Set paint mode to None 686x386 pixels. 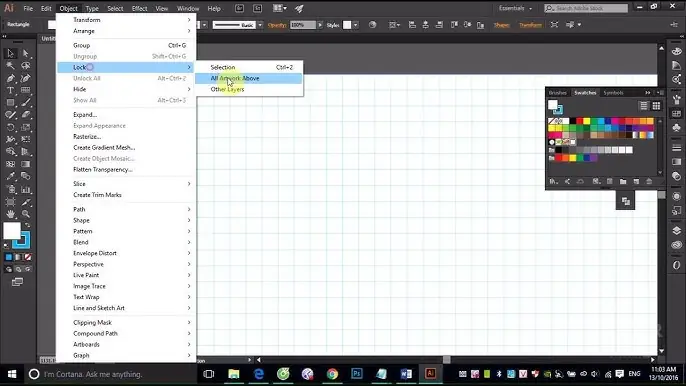pos(28,257)
